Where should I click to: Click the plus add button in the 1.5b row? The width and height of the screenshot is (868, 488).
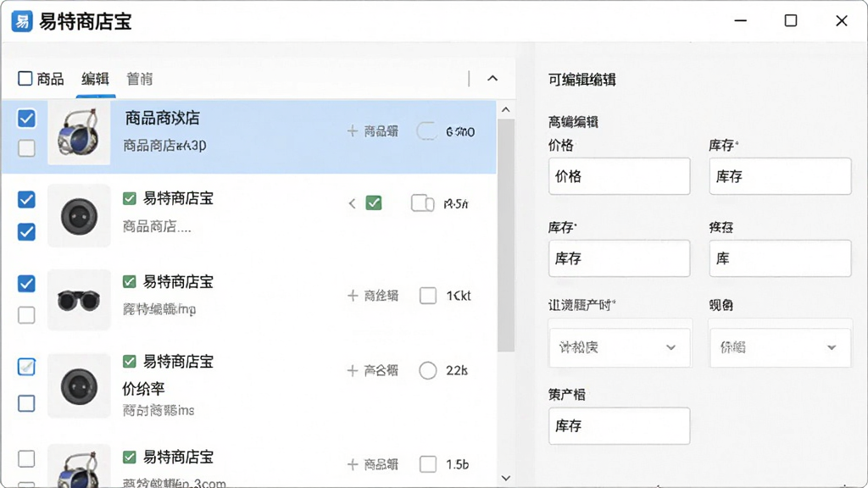(x=352, y=464)
